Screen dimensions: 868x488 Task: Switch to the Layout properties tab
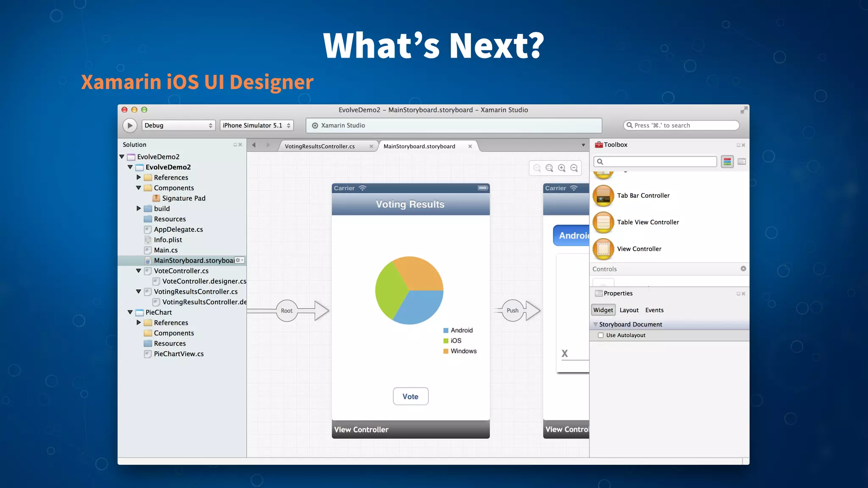click(629, 310)
